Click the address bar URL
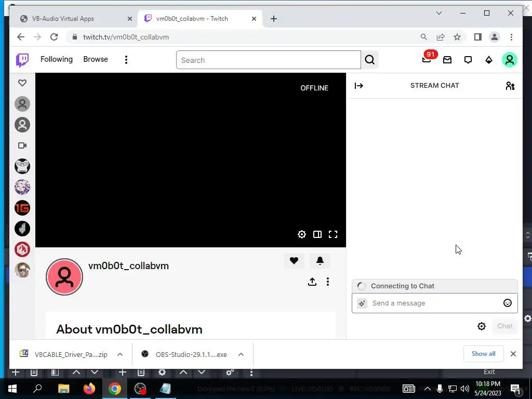 coord(126,37)
